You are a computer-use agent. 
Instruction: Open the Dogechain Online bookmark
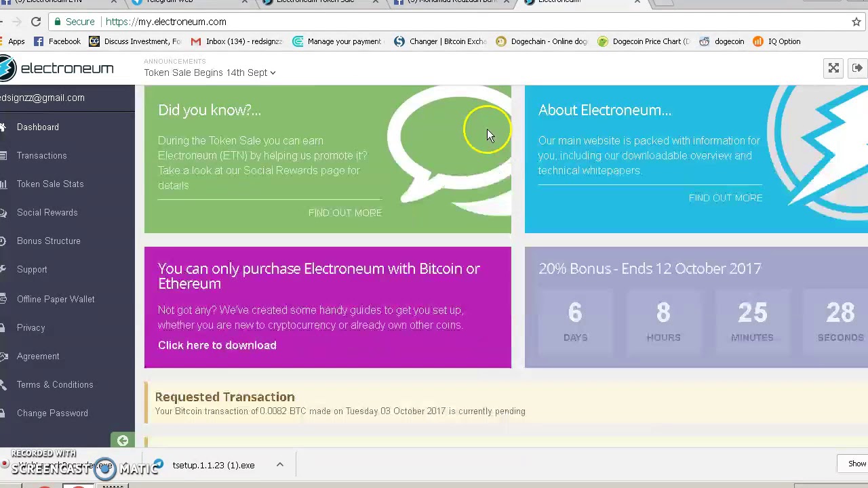point(542,41)
